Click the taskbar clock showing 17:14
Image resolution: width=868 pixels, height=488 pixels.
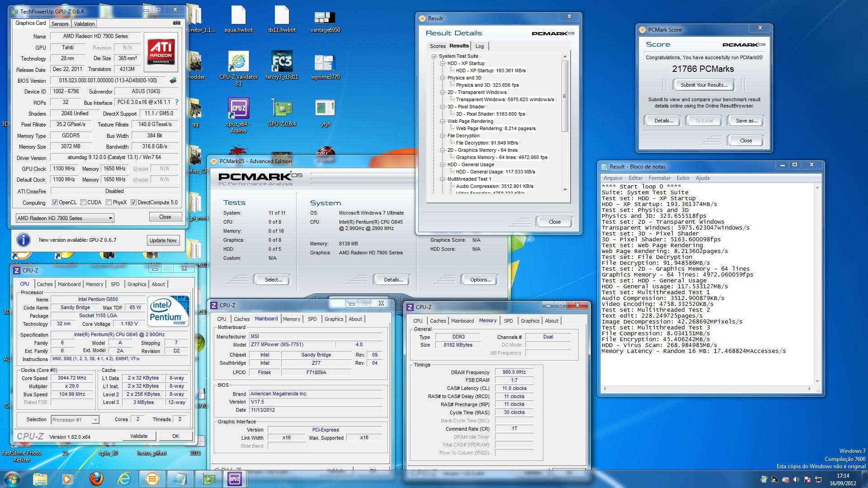843,479
